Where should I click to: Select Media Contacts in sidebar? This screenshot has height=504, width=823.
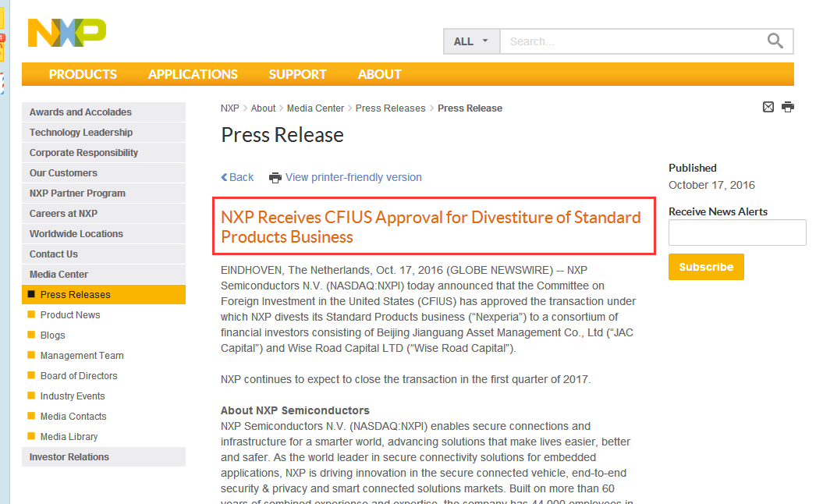pyautogui.click(x=73, y=417)
